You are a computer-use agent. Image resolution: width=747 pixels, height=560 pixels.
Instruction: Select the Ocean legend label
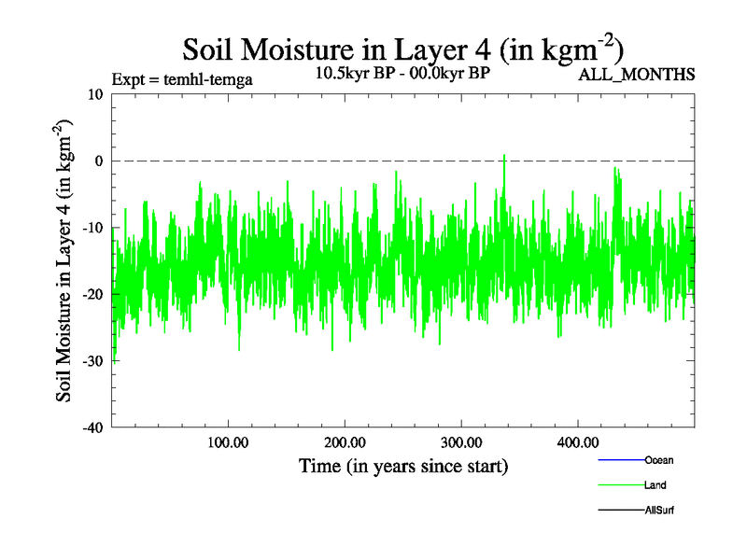(658, 460)
